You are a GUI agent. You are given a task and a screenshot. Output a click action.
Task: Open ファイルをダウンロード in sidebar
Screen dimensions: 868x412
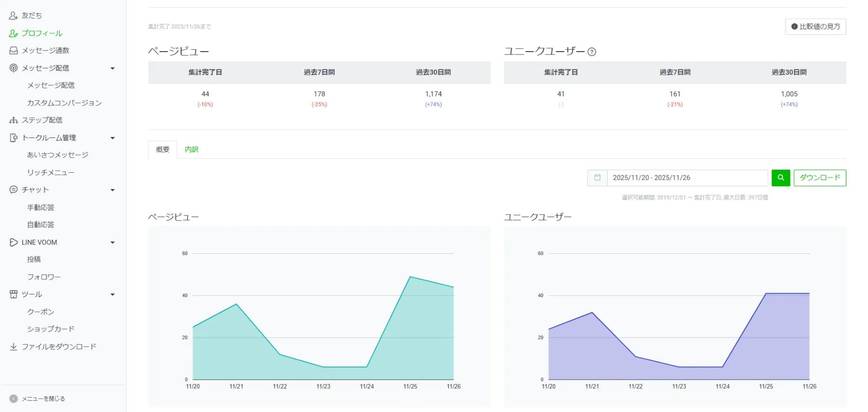tap(59, 347)
